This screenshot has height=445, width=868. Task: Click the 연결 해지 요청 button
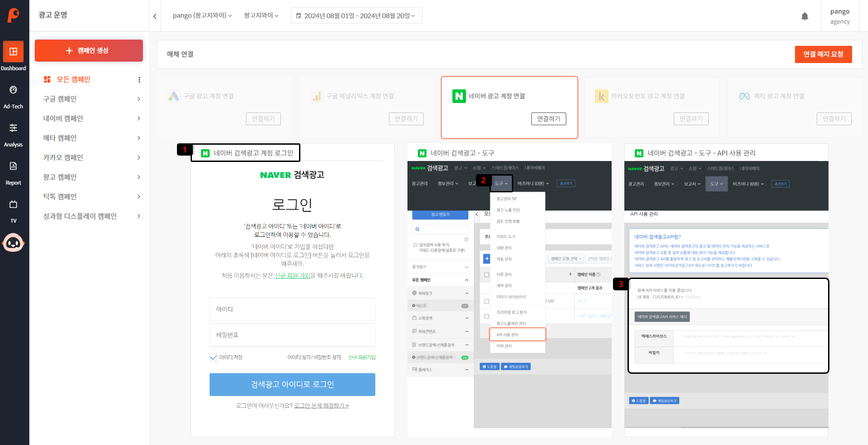pyautogui.click(x=823, y=54)
